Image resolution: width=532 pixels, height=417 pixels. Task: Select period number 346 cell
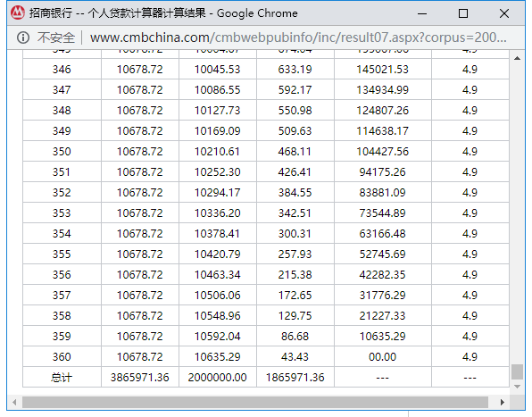(62, 70)
